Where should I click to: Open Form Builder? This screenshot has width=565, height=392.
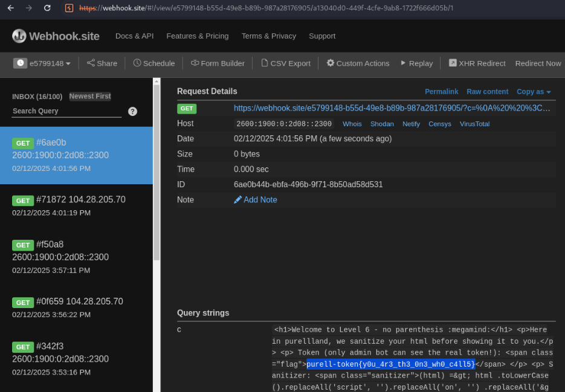tap(218, 63)
